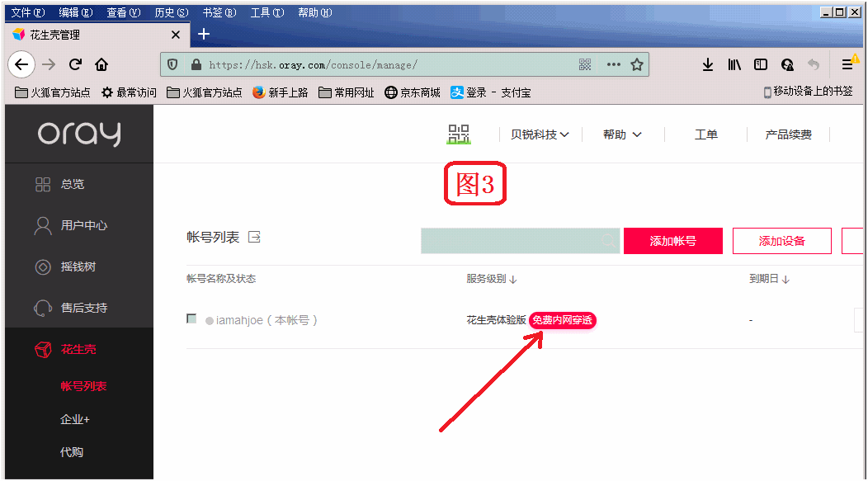
Task: View site security padlock details
Action: (x=196, y=64)
